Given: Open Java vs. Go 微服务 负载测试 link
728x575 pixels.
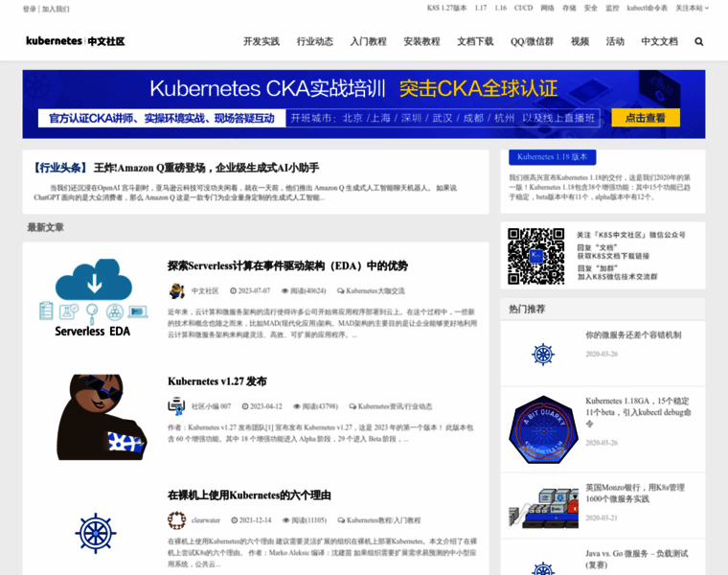Looking at the screenshot, I should point(637,560).
